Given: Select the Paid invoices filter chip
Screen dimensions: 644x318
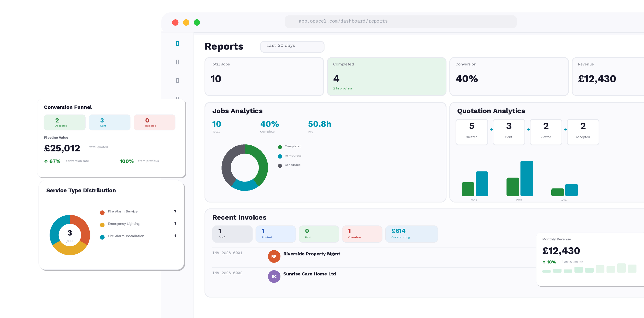Looking at the screenshot, I should 319,234.
